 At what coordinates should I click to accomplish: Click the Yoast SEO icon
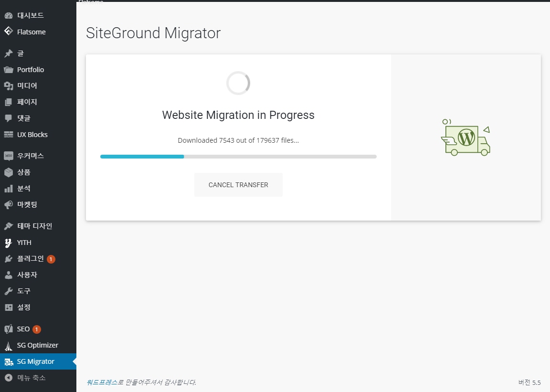coord(9,329)
